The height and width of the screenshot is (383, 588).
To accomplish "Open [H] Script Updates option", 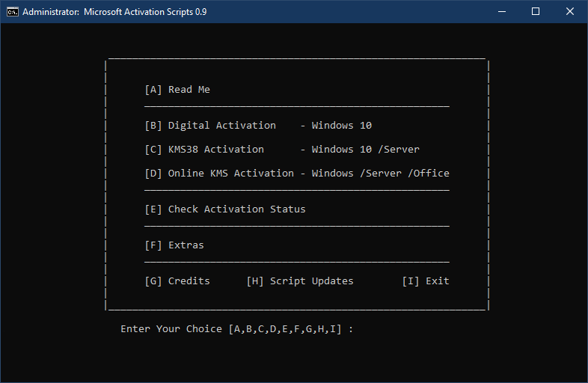I will pos(300,281).
